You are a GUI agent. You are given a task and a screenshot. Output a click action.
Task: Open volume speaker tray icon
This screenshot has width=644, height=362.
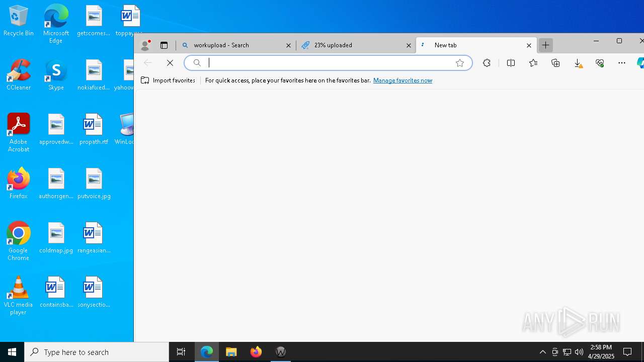(579, 352)
